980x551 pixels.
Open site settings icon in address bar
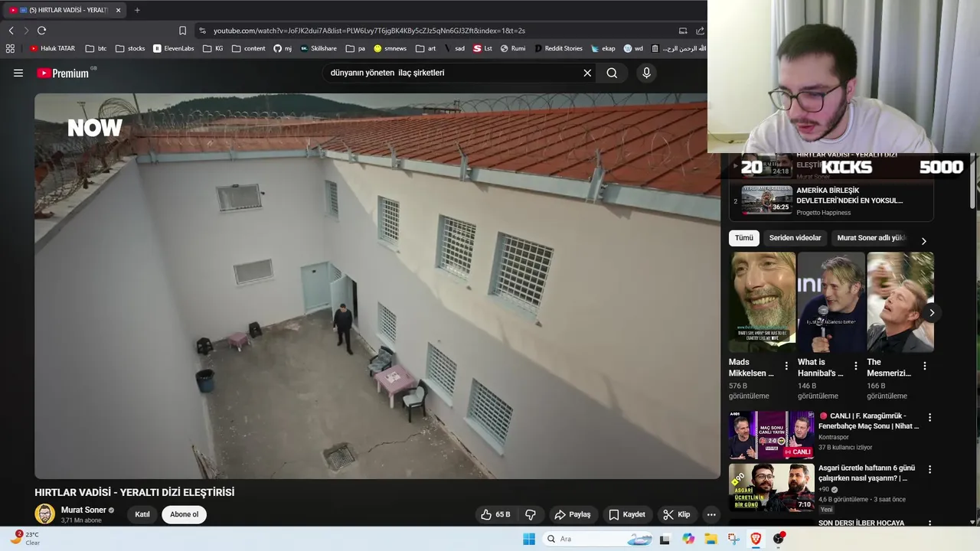point(202,31)
